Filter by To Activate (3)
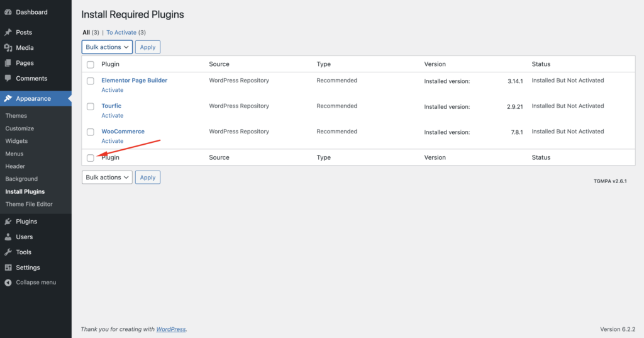 126,33
